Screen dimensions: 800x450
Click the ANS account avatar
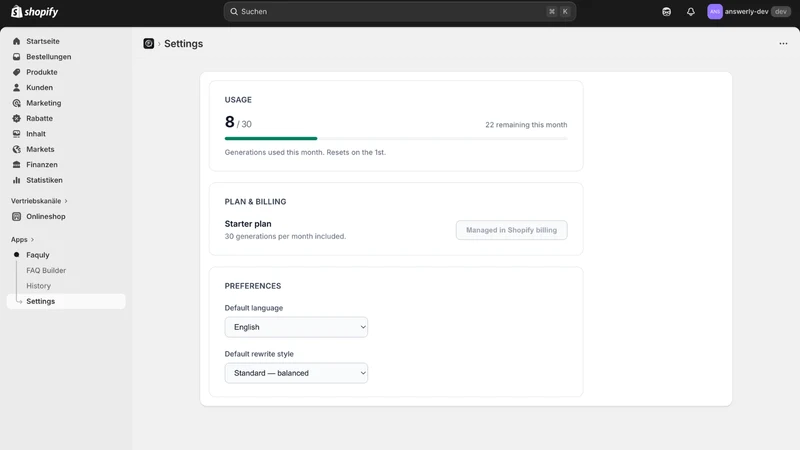pos(715,11)
